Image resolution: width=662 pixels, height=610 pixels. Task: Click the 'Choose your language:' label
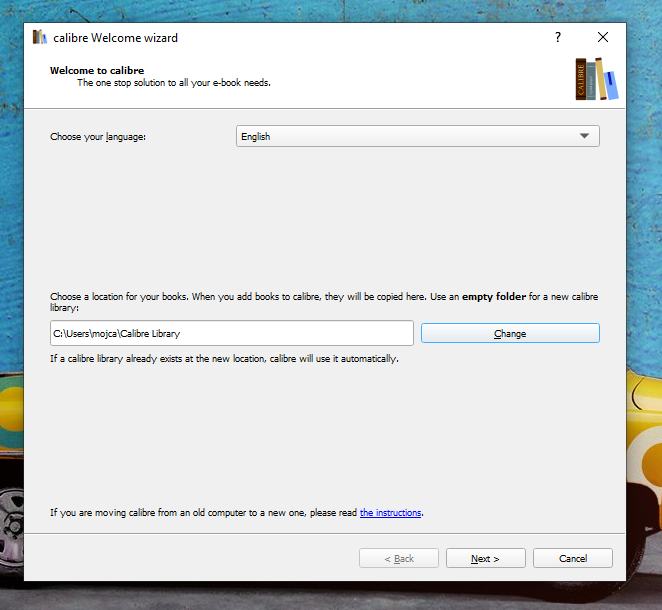coord(98,137)
